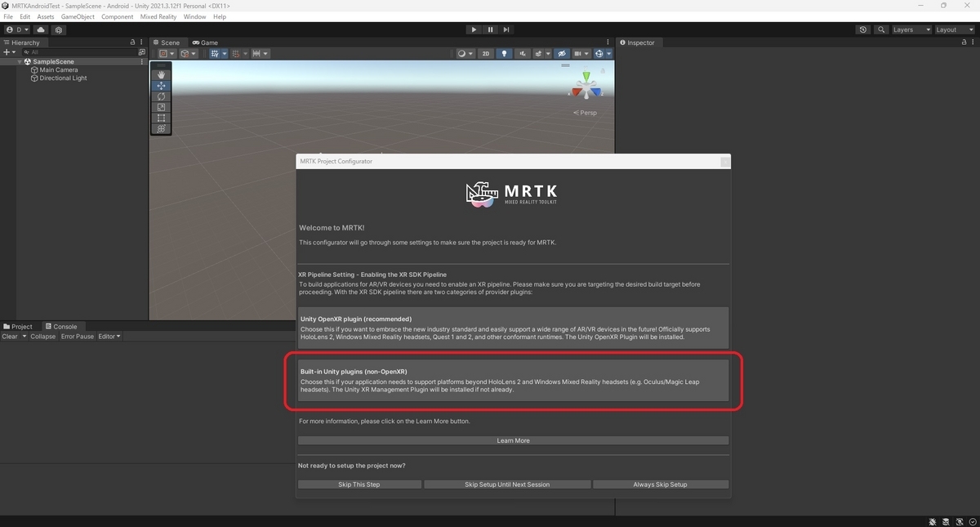Open the Mixed Reality menu
The image size is (980, 527).
click(158, 16)
